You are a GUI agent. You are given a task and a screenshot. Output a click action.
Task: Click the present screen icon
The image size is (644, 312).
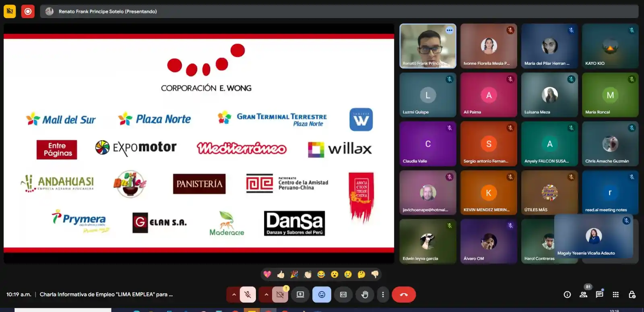click(300, 295)
